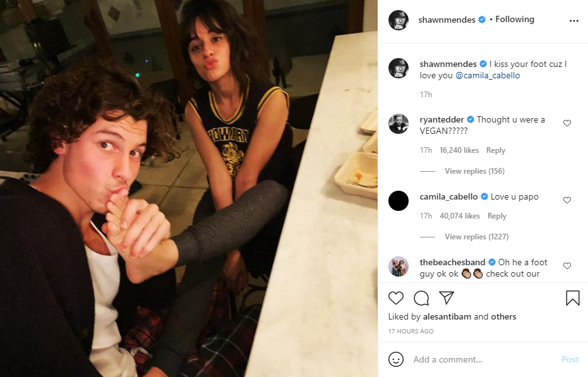Image resolution: width=588 pixels, height=377 pixels.
Task: Open the Following status dropdown
Action: [515, 19]
